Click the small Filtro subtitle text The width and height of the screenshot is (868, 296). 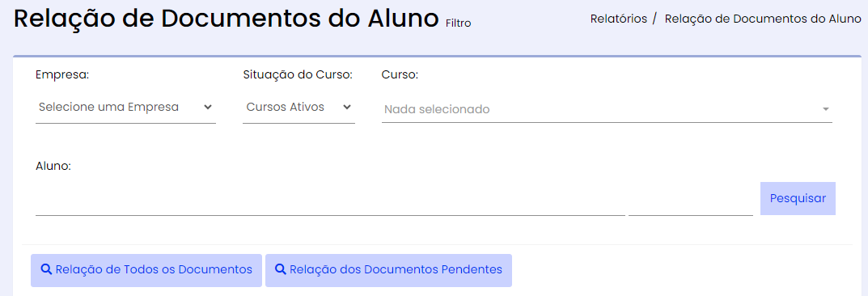point(459,23)
